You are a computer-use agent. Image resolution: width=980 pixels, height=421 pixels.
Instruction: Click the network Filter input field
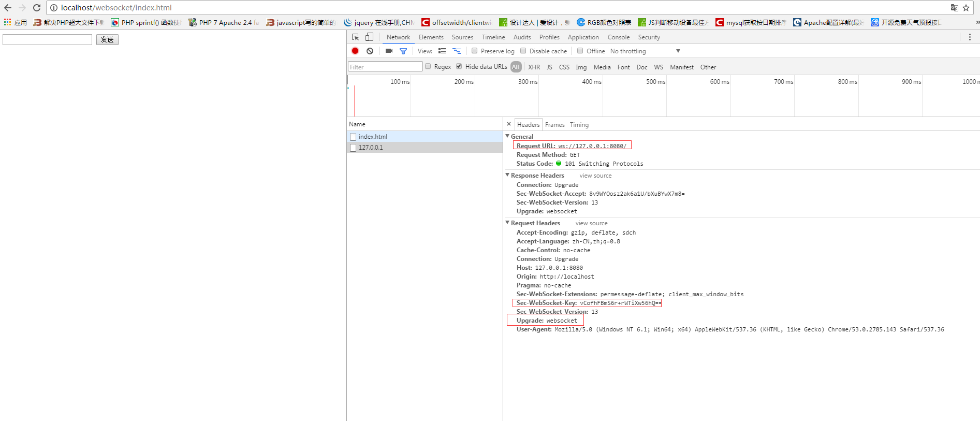[x=385, y=67]
